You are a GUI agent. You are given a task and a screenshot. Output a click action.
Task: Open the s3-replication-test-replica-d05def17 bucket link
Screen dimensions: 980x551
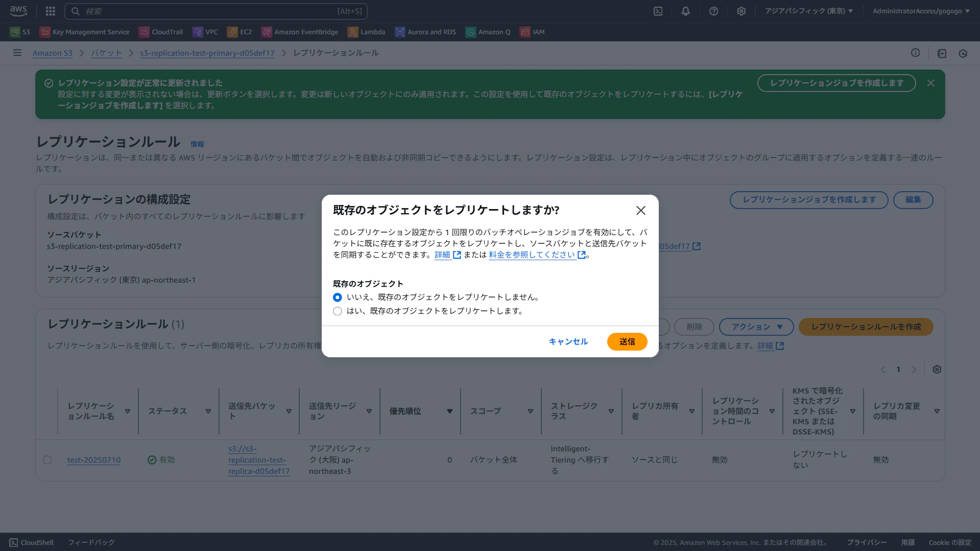259,460
